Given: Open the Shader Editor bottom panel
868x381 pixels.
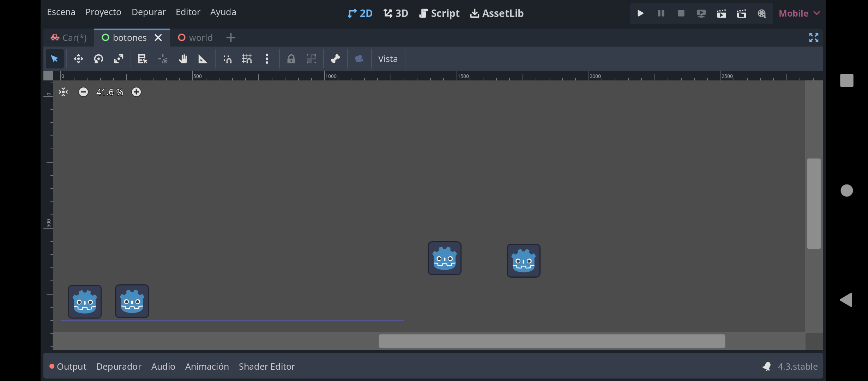Looking at the screenshot, I should 267,367.
